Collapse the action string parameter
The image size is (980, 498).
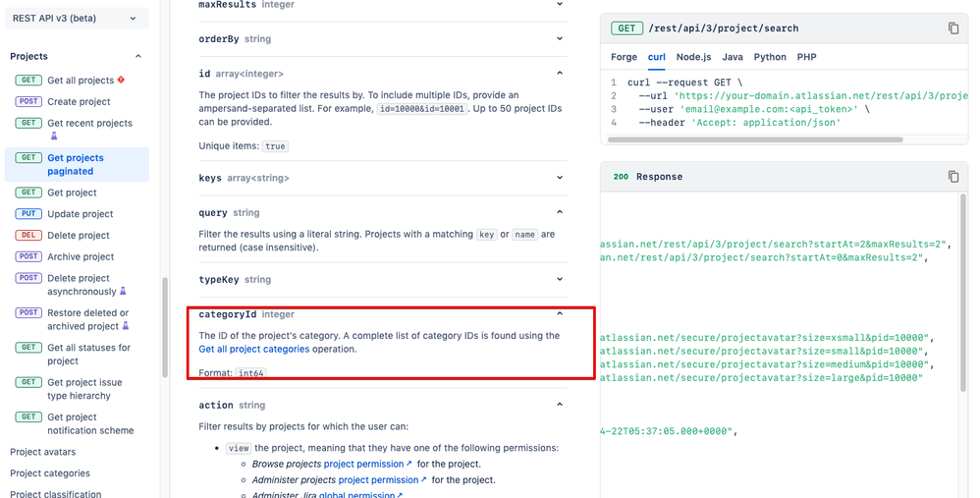[560, 405]
